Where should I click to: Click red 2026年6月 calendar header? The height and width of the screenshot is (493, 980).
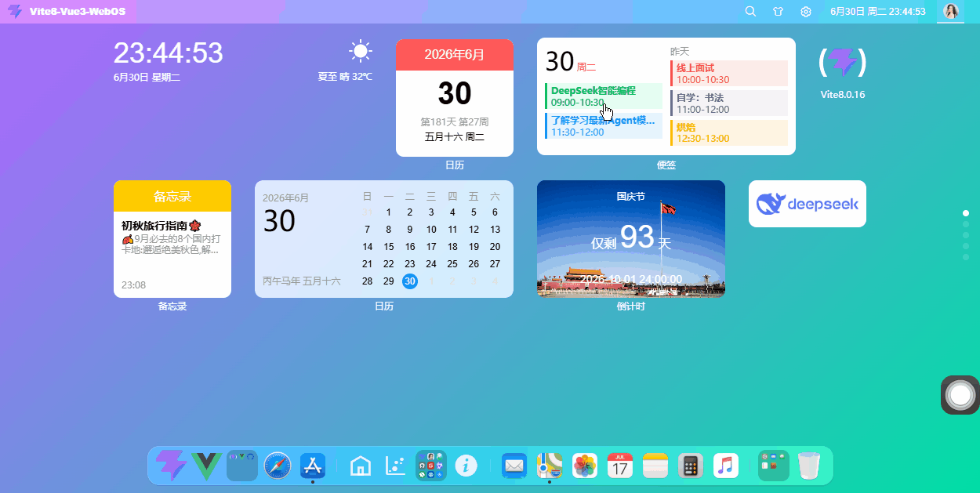[x=455, y=54]
